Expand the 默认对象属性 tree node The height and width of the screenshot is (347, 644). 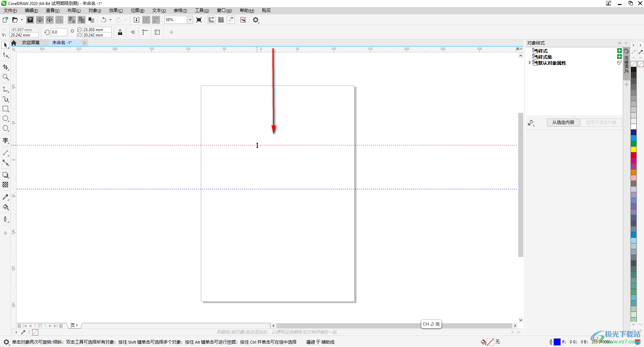[530, 63]
